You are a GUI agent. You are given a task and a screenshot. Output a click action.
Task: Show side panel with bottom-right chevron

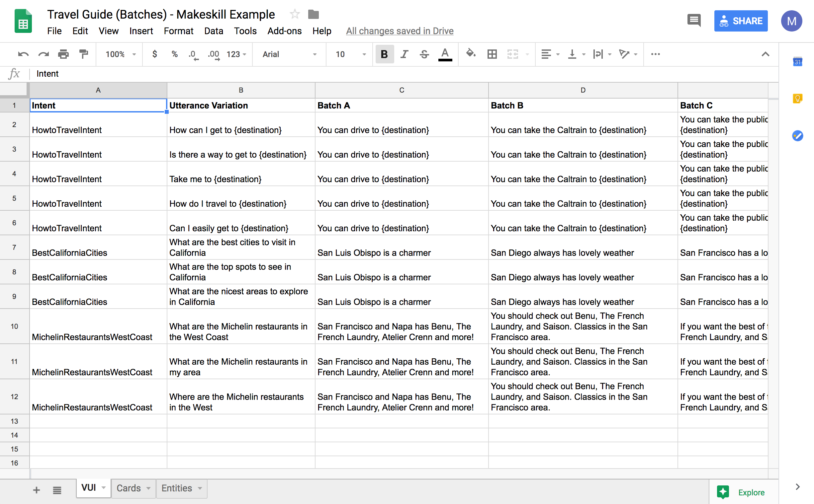(797, 487)
